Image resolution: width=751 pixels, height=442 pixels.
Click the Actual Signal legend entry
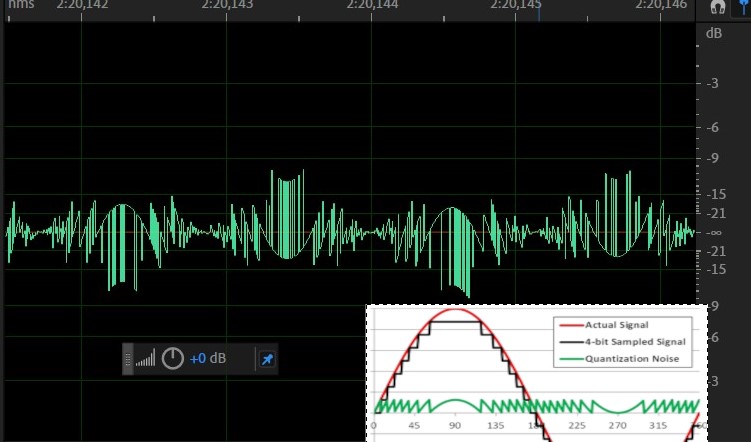coord(603,325)
